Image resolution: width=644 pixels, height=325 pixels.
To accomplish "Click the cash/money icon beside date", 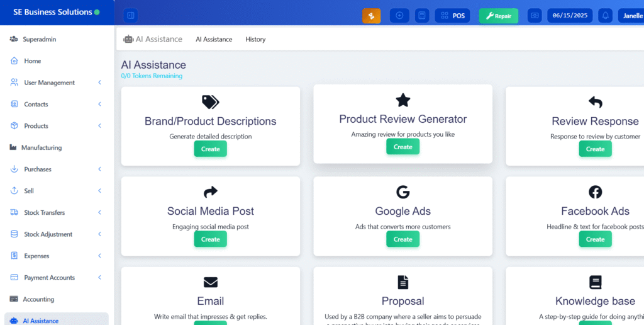I will [535, 16].
